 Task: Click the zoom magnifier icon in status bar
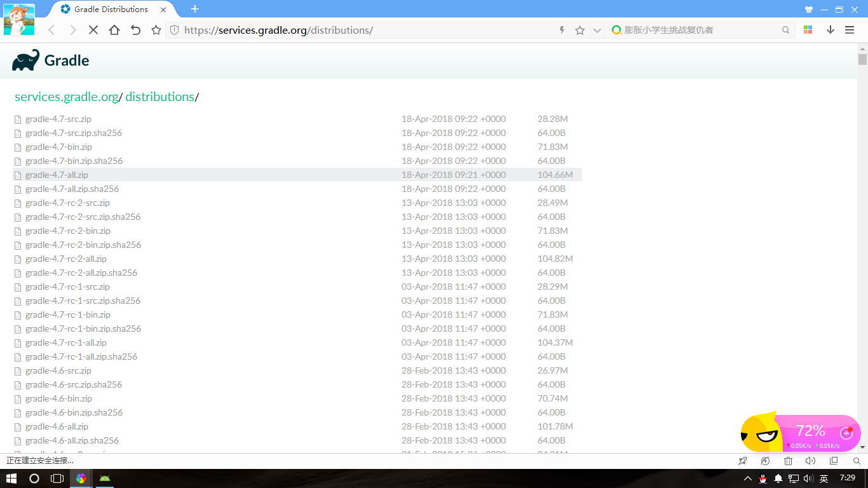(x=856, y=461)
